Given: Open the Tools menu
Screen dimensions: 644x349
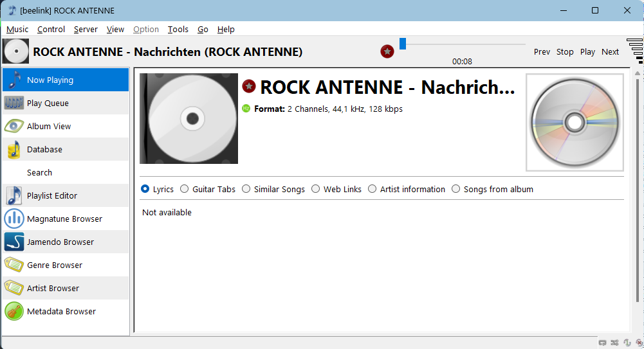Looking at the screenshot, I should [178, 29].
